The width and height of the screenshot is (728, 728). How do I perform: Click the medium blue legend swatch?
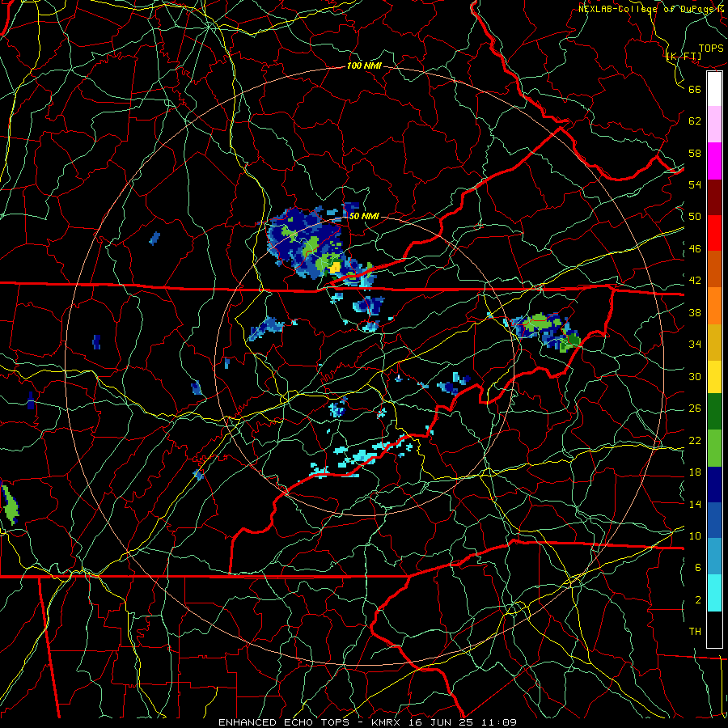714,520
